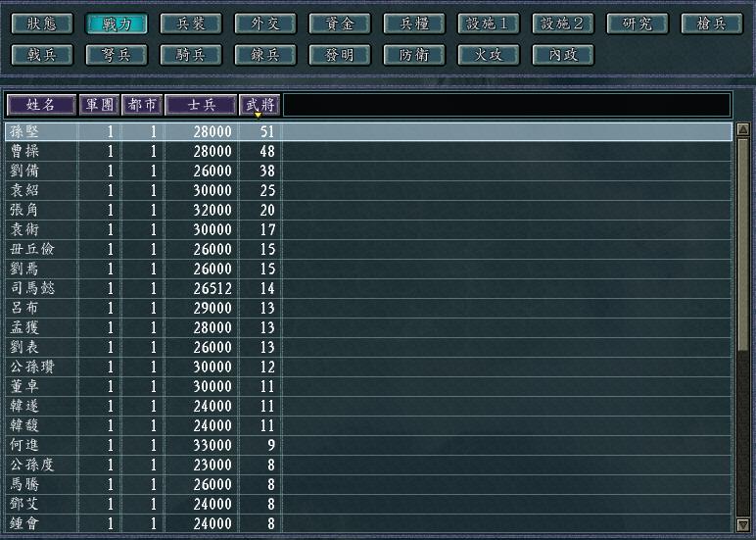Click soldier count 23000
Image resolution: width=756 pixels, height=540 pixels.
click(x=213, y=466)
